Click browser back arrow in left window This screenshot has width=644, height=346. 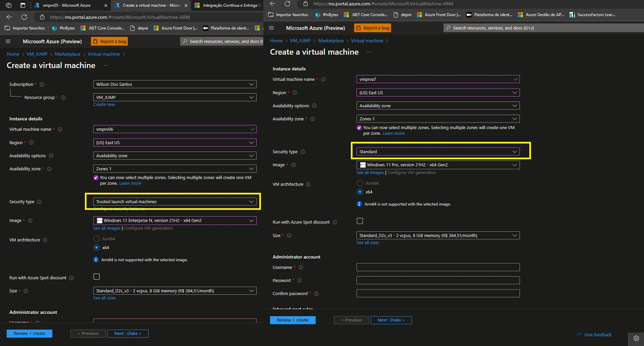pos(9,17)
